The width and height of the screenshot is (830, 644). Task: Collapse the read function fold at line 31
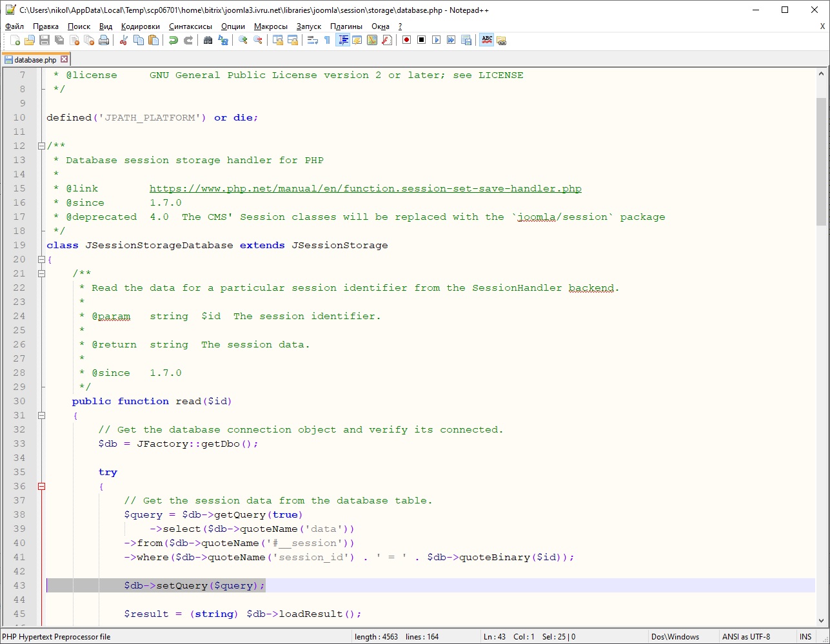[x=41, y=415]
